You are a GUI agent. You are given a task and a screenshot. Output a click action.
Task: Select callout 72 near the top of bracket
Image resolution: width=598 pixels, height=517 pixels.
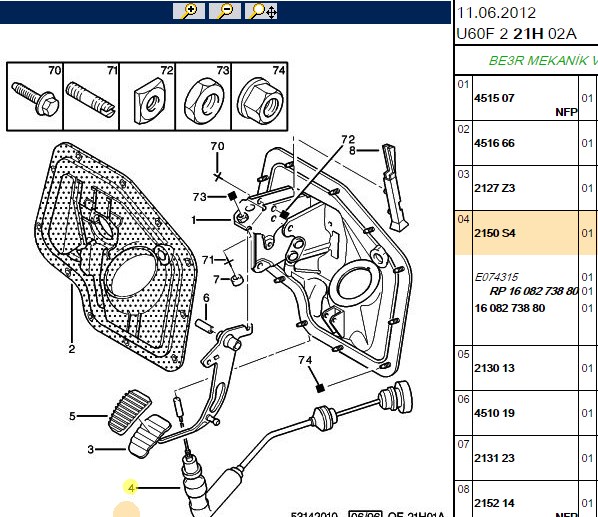[348, 139]
